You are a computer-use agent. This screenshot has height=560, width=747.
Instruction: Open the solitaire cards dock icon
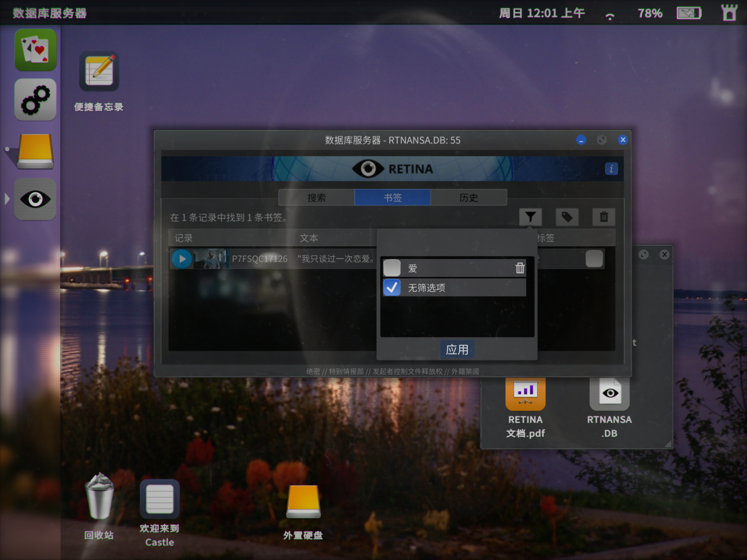36,50
